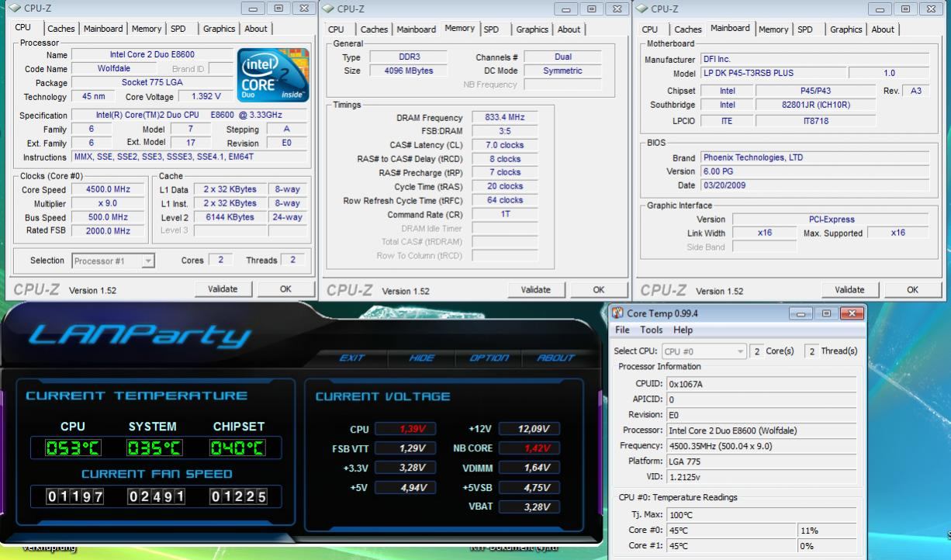951x560 pixels.
Task: Open Graphics tab in left CPU-Z window
Action: [x=219, y=29]
